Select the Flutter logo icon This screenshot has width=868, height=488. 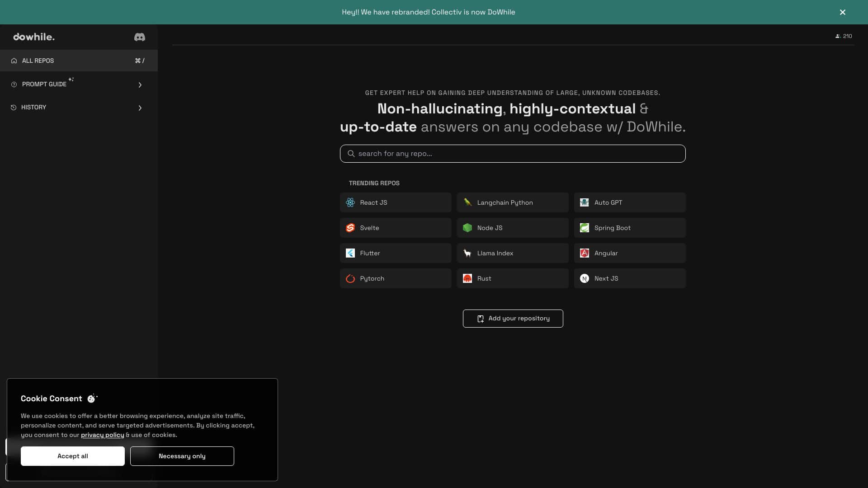350,253
